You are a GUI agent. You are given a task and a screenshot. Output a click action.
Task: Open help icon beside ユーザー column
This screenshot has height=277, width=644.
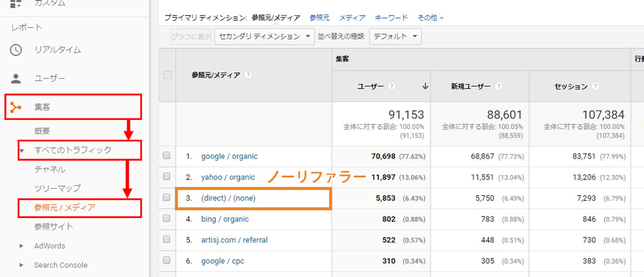[392, 86]
